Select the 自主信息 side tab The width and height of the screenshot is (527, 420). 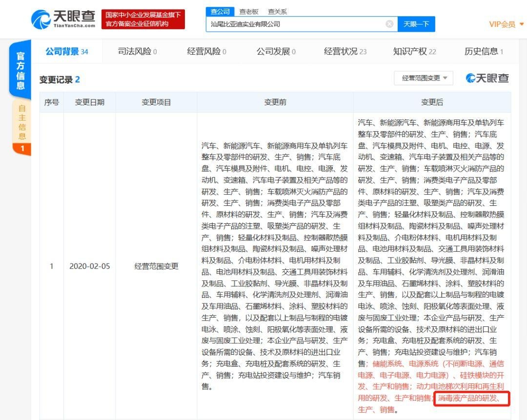pyautogui.click(x=21, y=122)
